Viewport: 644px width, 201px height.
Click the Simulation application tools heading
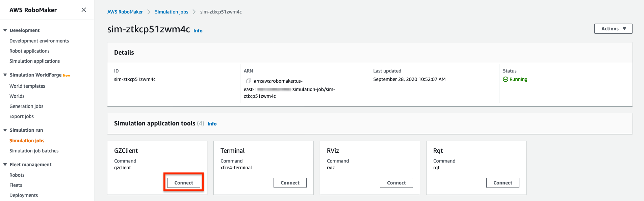(155, 123)
